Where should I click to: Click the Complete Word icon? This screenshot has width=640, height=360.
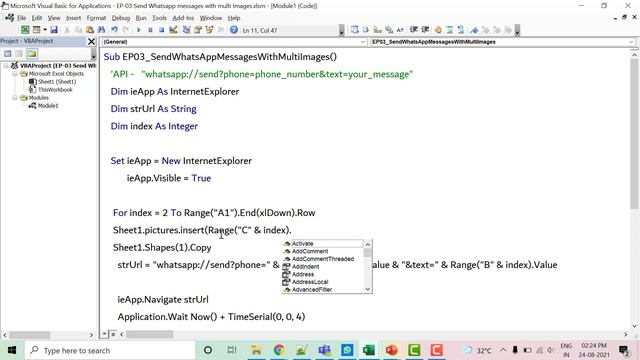(400, 30)
